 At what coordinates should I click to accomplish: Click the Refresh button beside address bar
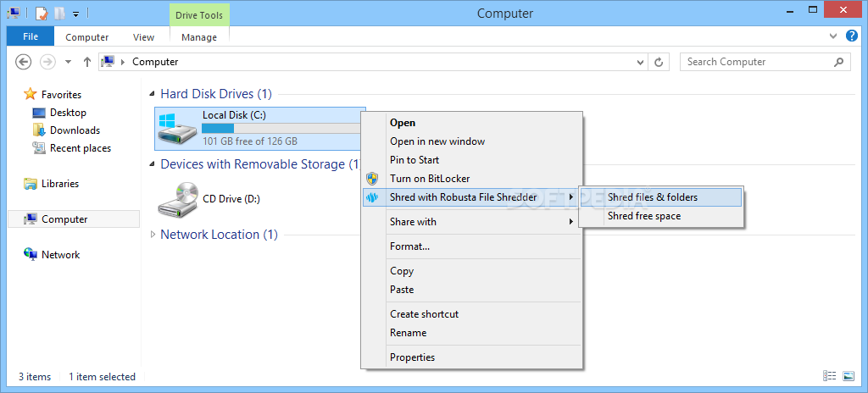[x=658, y=62]
